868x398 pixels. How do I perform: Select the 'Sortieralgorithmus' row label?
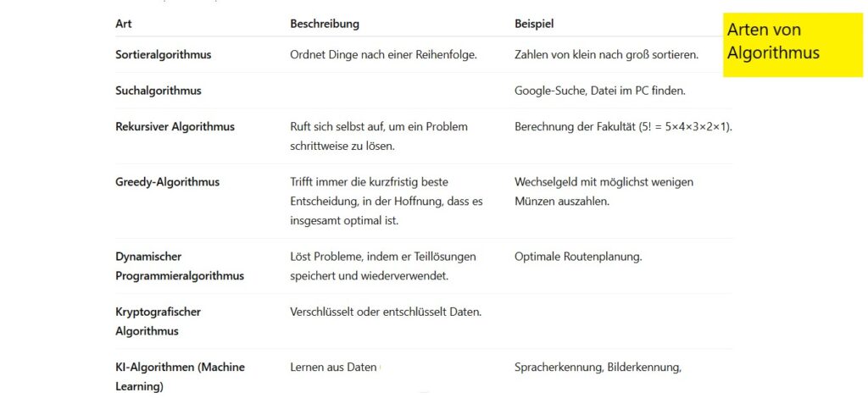click(x=164, y=55)
